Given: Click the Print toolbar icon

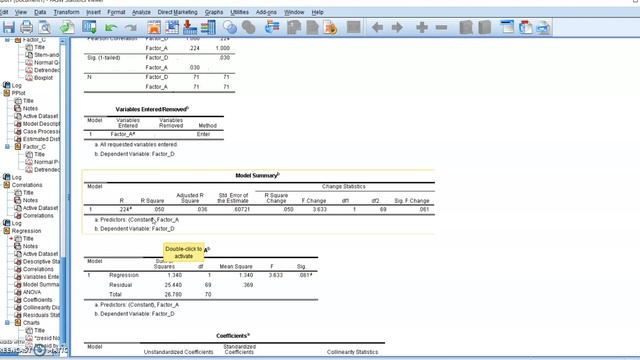Looking at the screenshot, I should 27,27.
